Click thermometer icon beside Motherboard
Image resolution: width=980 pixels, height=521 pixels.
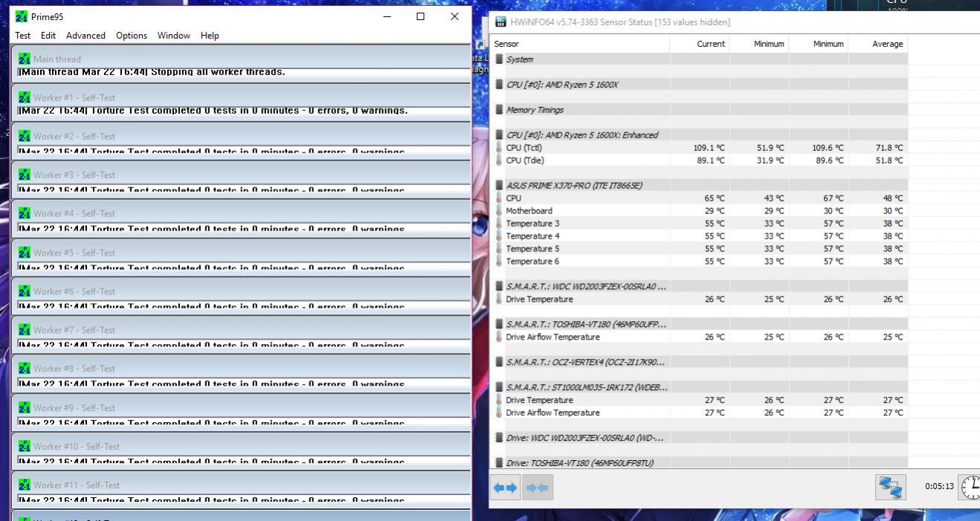499,210
